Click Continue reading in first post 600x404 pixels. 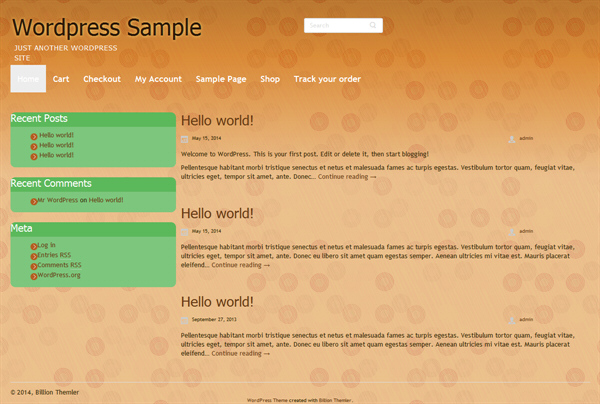[347, 176]
